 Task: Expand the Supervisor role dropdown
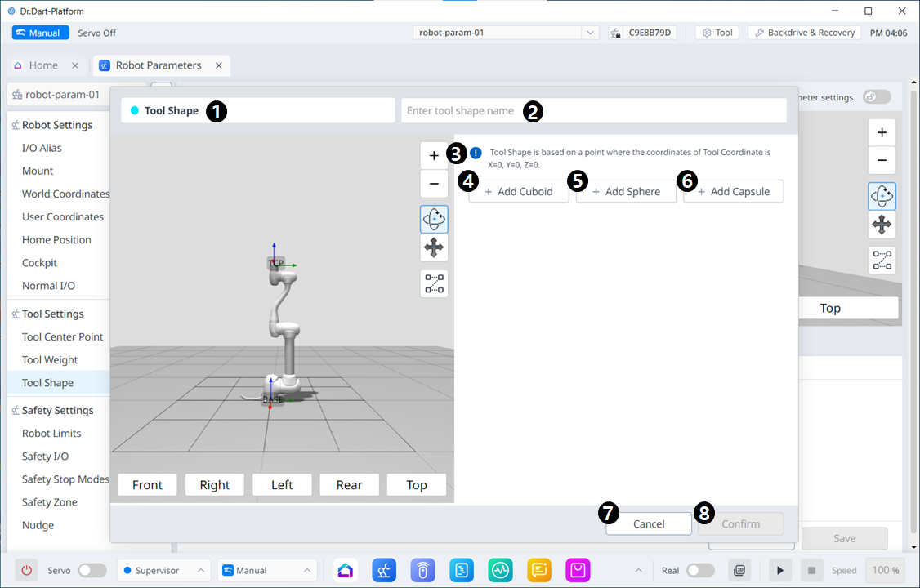(163, 570)
